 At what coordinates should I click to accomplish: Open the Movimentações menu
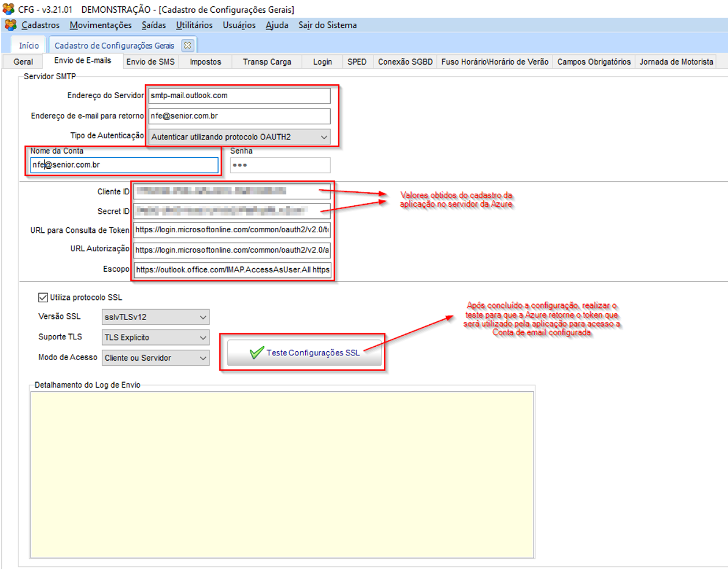coord(101,25)
